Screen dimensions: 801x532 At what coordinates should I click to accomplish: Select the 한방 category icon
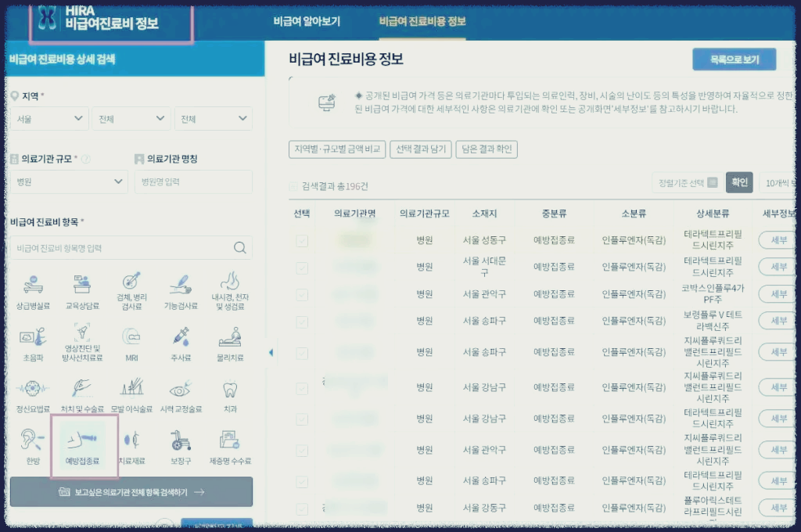coord(32,446)
